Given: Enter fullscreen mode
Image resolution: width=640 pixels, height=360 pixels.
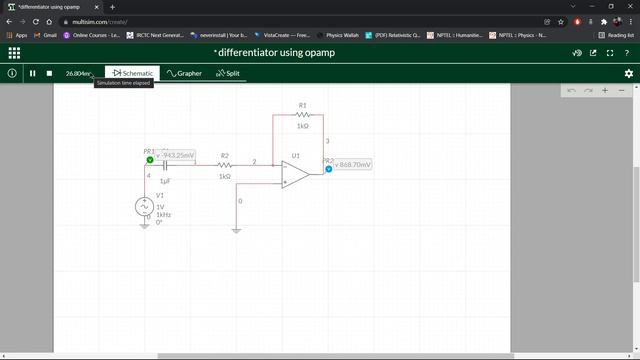Looking at the screenshot, I should coord(610,53).
